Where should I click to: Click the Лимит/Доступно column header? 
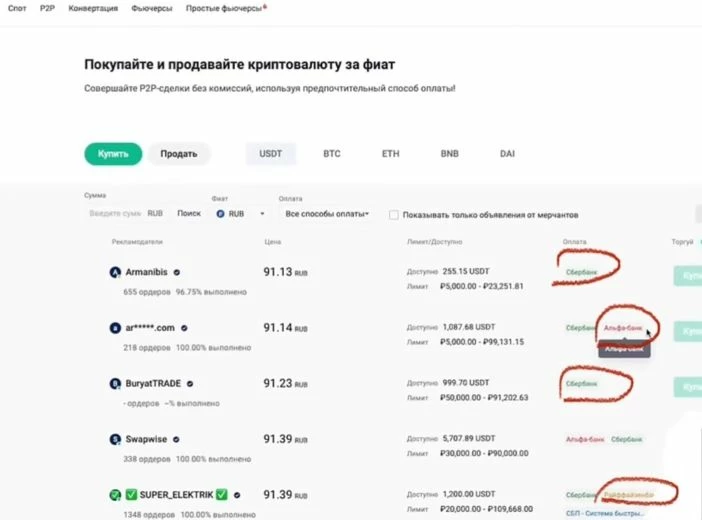pos(434,242)
